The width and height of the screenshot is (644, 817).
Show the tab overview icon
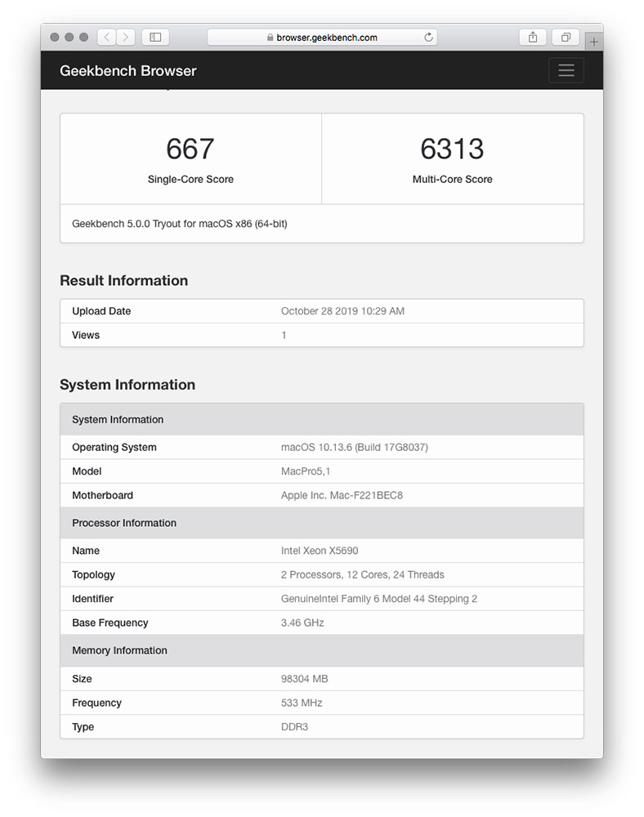565,37
